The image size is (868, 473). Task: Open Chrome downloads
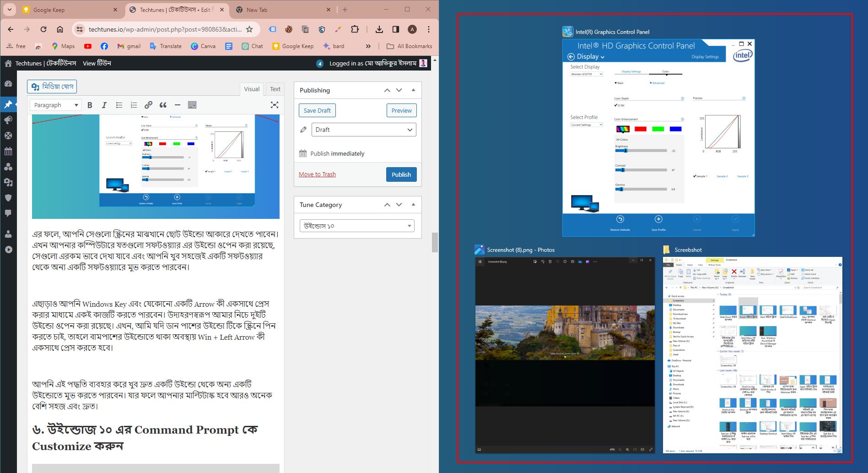point(379,29)
